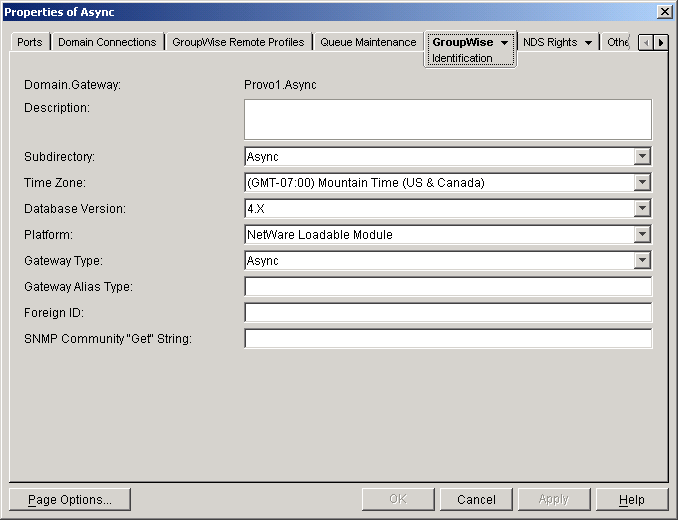Open the Queue Maintenance tab
The image size is (678, 520).
368,42
